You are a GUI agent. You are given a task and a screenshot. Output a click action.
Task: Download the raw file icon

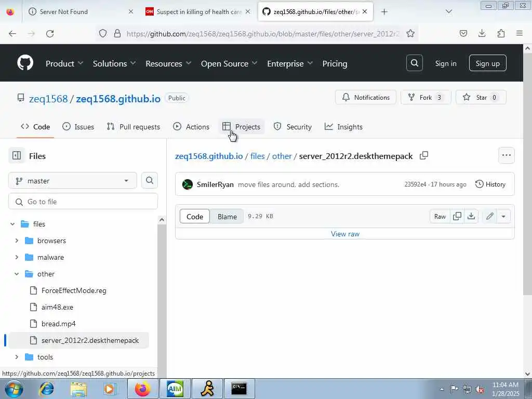(x=471, y=216)
